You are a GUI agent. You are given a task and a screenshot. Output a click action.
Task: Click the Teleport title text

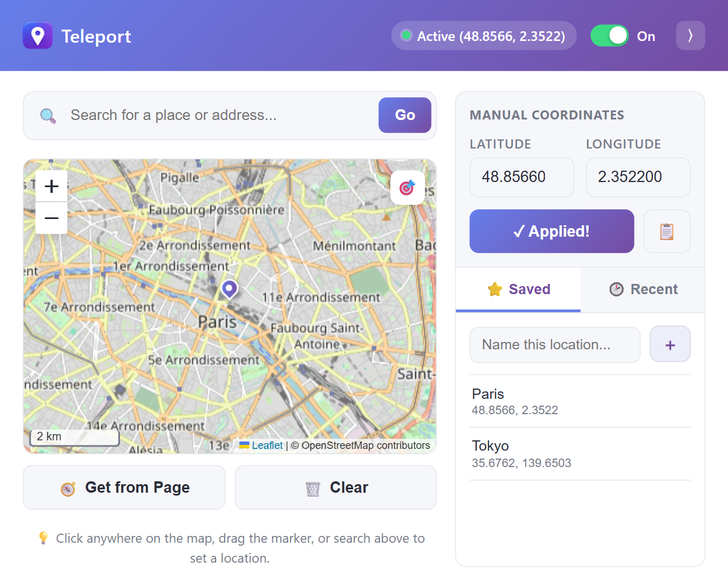[x=96, y=36]
